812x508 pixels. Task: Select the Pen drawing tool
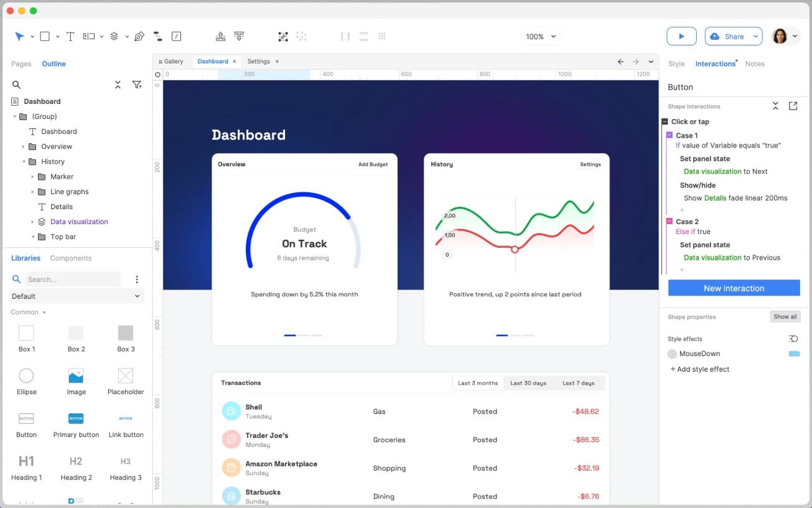pyautogui.click(x=139, y=37)
